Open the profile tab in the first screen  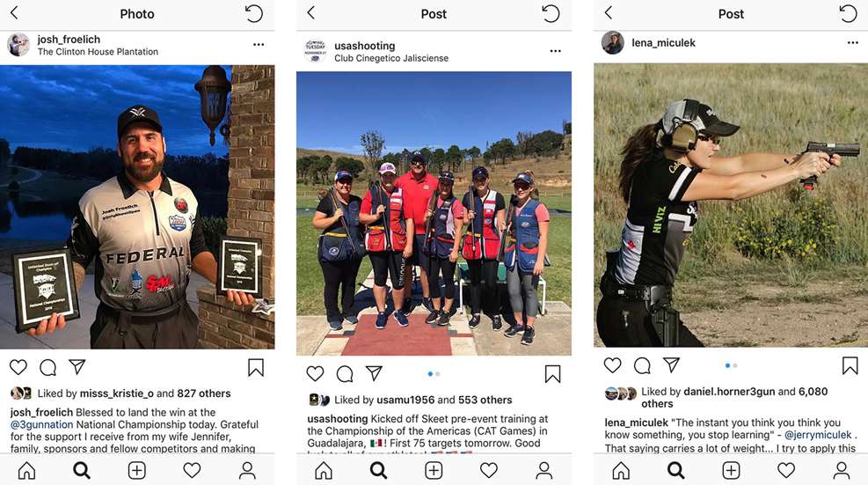click(247, 471)
